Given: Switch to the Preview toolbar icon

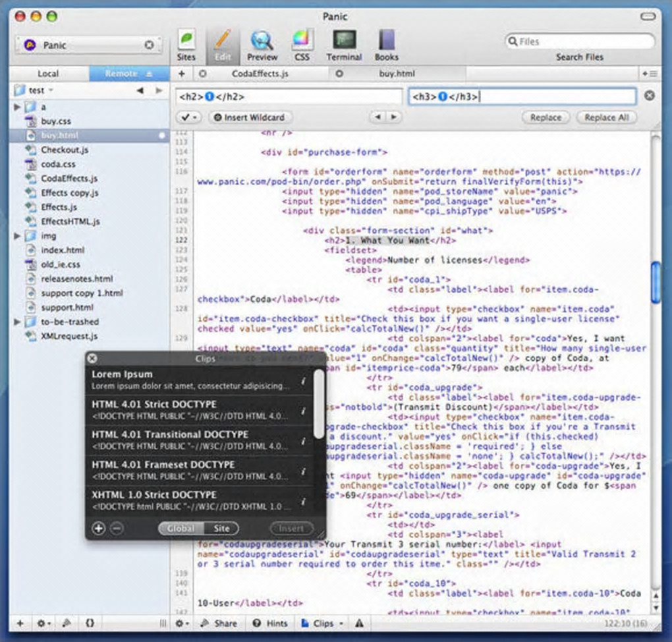Looking at the screenshot, I should [262, 41].
